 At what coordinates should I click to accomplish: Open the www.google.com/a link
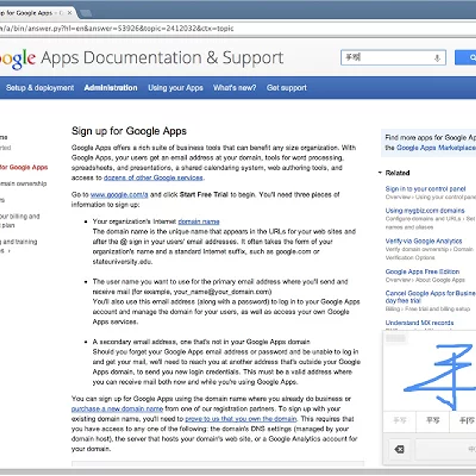(119, 195)
